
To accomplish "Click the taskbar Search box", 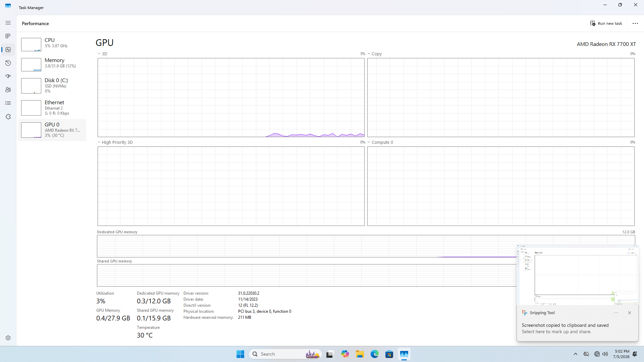I will click(x=285, y=354).
